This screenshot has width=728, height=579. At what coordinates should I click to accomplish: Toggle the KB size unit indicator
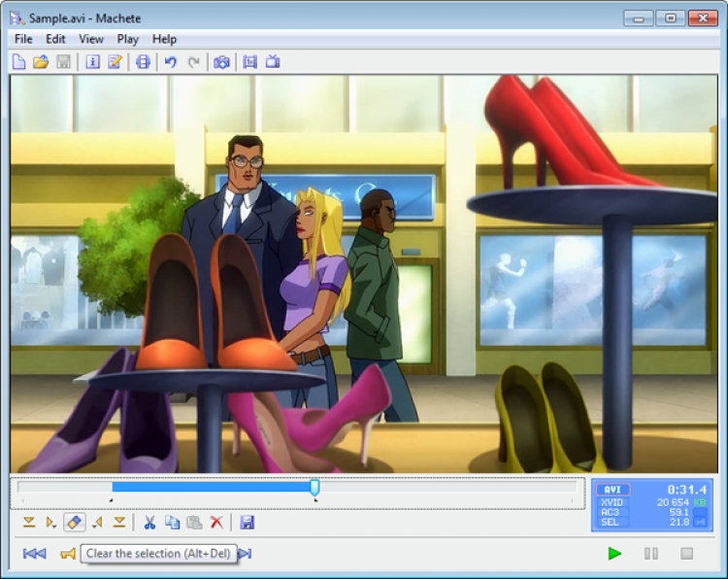(x=699, y=501)
